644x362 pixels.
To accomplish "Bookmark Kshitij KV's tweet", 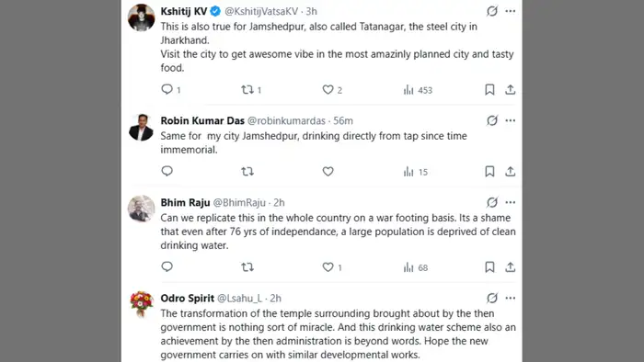I will (489, 89).
